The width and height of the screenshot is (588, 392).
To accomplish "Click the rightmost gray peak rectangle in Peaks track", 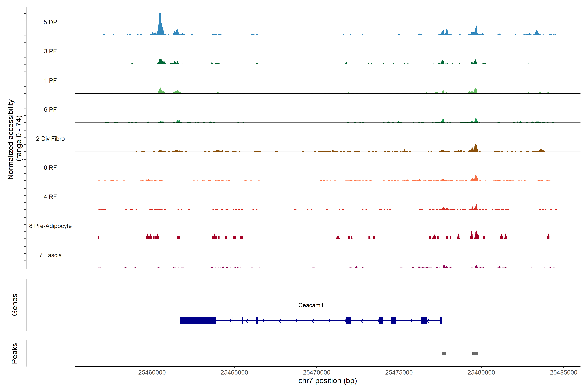I will 475,353.
